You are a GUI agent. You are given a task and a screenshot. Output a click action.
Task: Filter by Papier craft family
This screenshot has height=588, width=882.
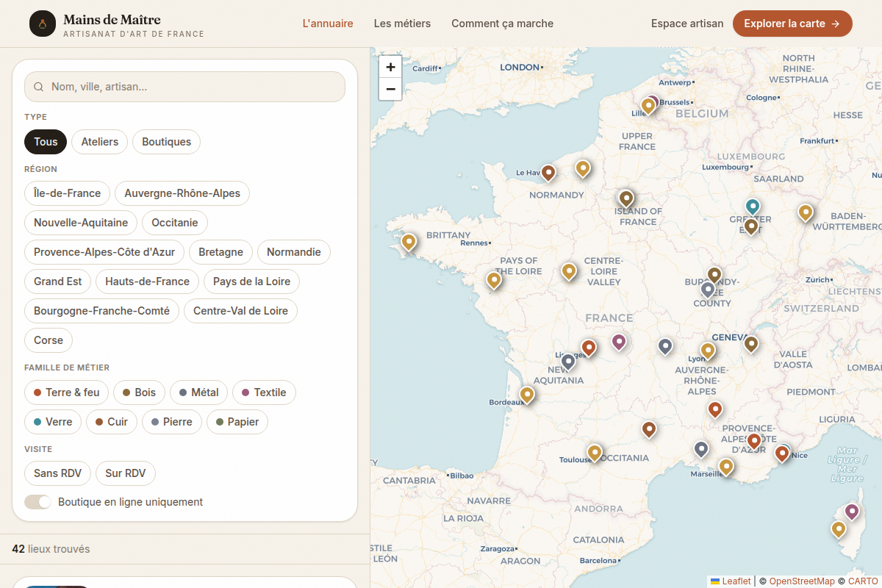click(237, 422)
